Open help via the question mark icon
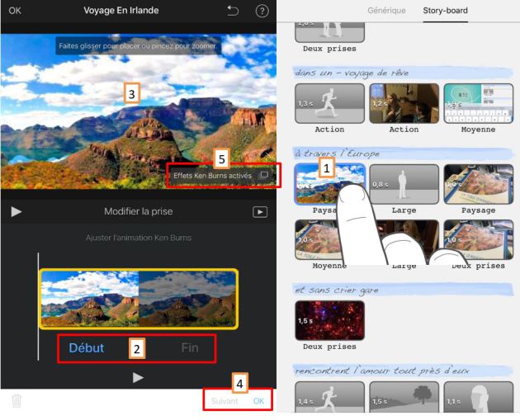The width and height of the screenshot is (520, 420). (262, 11)
